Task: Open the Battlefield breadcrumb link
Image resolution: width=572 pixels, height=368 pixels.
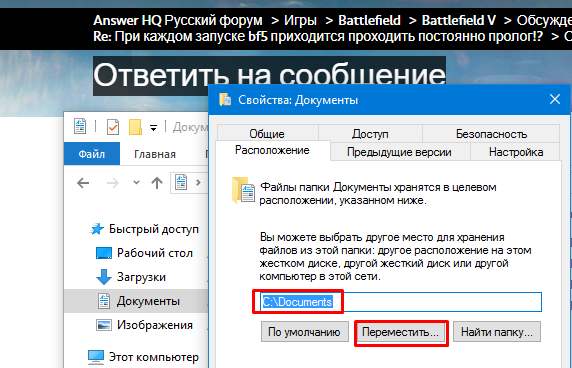Action: 369,20
